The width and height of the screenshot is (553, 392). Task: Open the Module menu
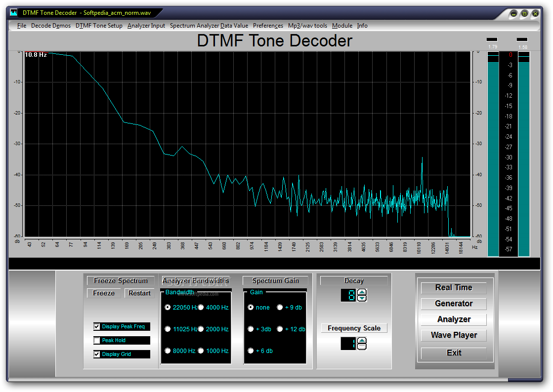tap(342, 26)
